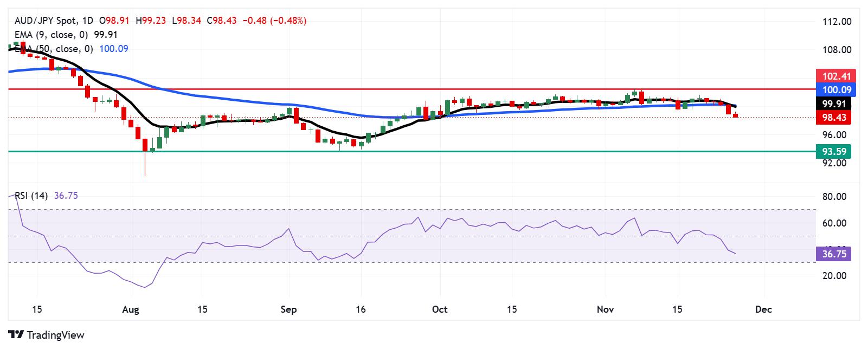This screenshot has width=868, height=349.
Task: Click the red 98.43 current price tag
Action: pos(833,118)
